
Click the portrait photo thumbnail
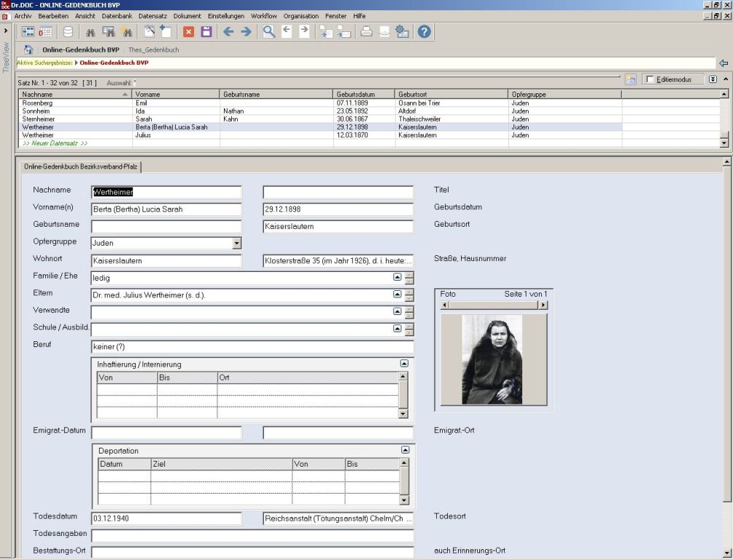492,359
